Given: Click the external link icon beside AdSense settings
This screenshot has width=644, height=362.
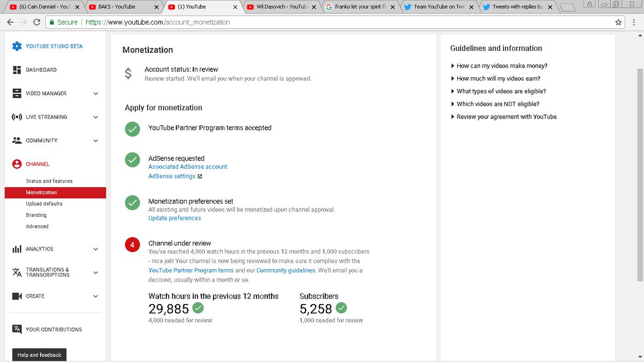Looking at the screenshot, I should tap(200, 176).
